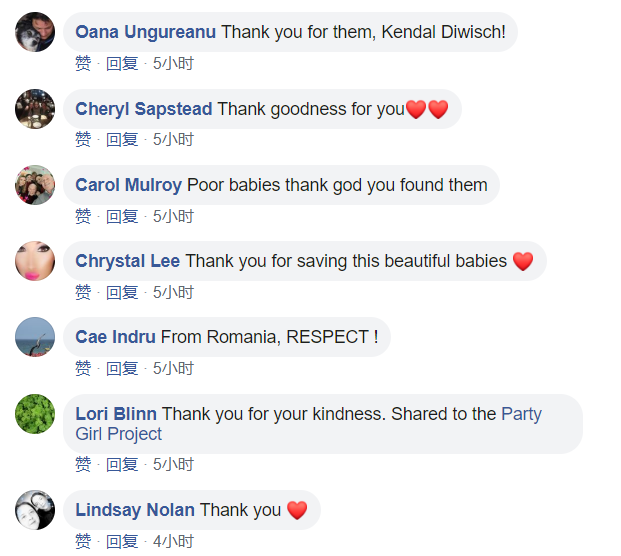This screenshot has height=556, width=621.
Task: Open the Party Girl Project link
Action: (x=308, y=424)
